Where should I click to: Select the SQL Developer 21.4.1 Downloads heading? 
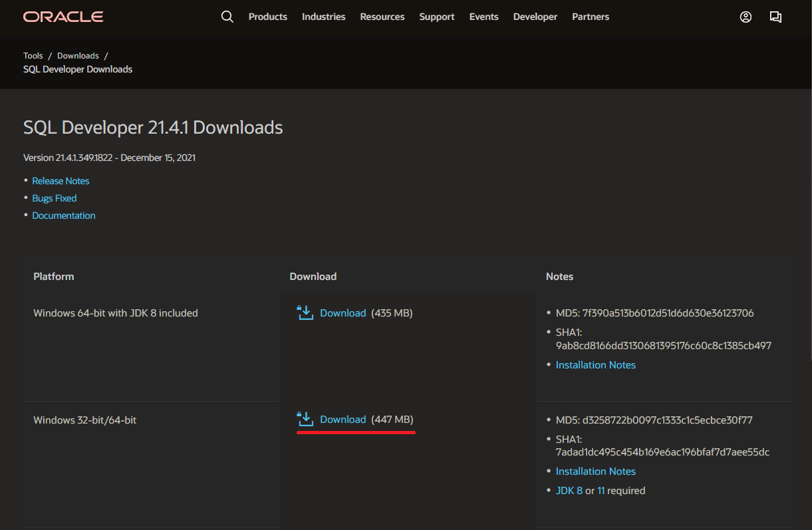tap(153, 127)
